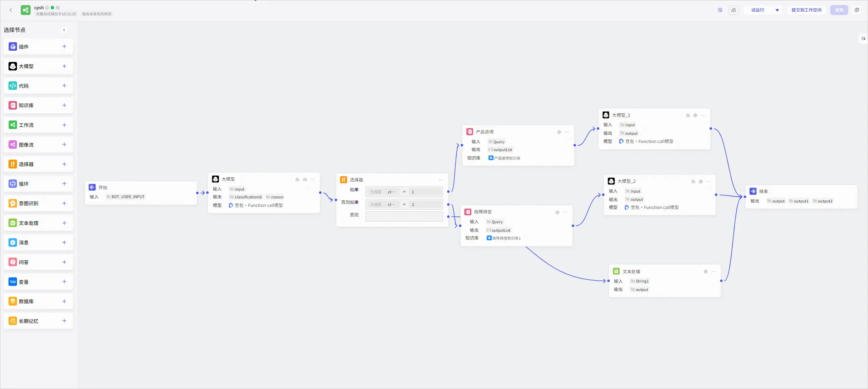Screen dimensions: 868x389
Task: Toggle the mute icon on 大模型_1 node
Action: coord(688,115)
